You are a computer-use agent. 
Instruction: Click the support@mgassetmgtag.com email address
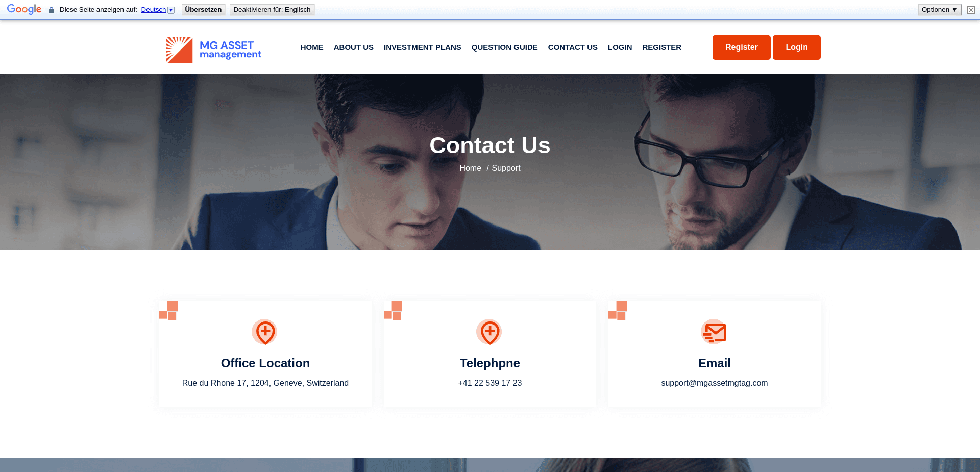[x=714, y=383]
